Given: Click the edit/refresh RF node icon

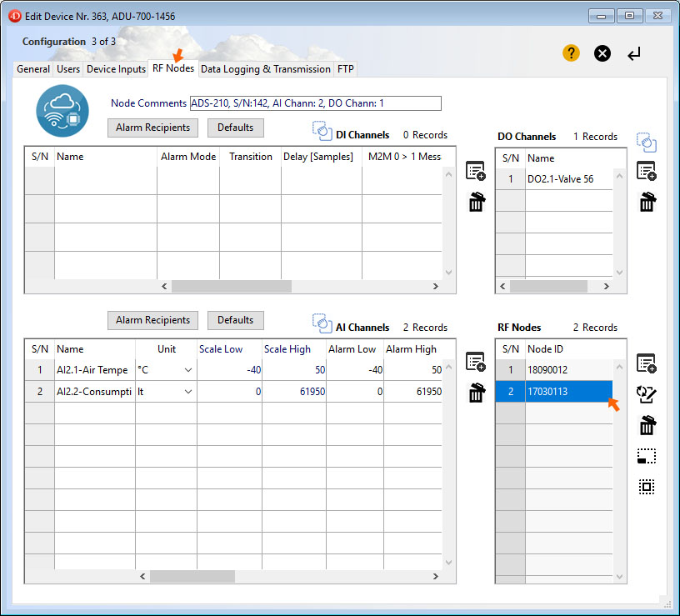Looking at the screenshot, I should (x=647, y=394).
